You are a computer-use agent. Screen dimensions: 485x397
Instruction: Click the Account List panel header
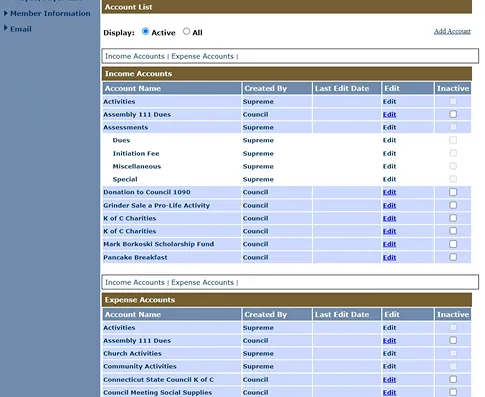[287, 7]
